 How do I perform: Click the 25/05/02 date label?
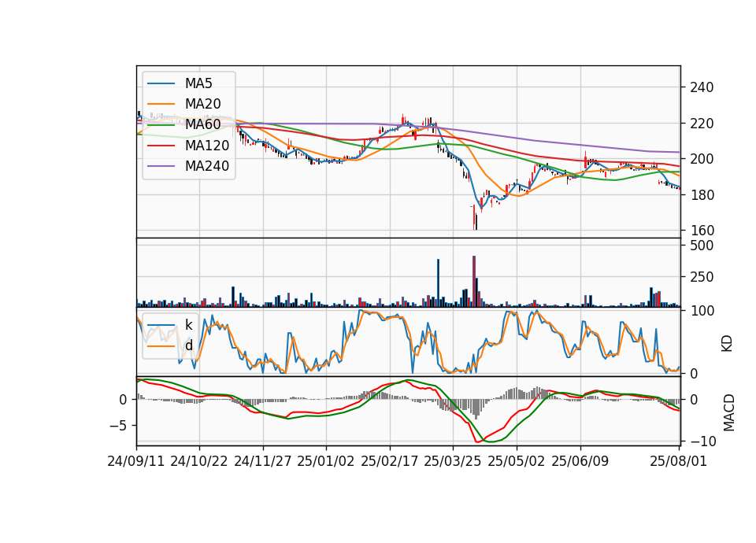[x=517, y=461]
